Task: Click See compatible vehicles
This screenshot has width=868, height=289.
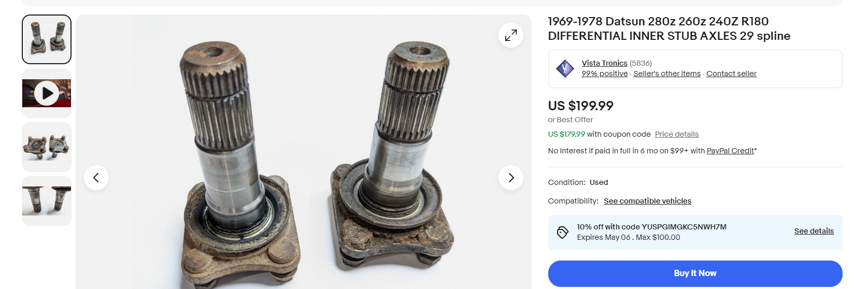Action: 647,201
